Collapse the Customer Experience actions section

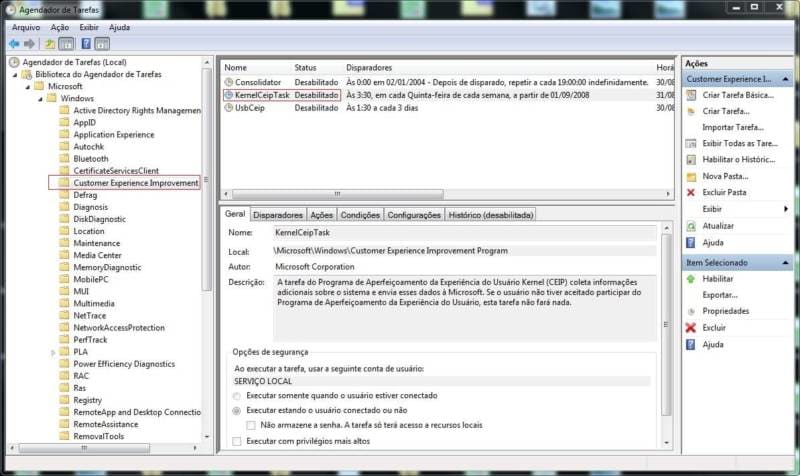[x=785, y=79]
